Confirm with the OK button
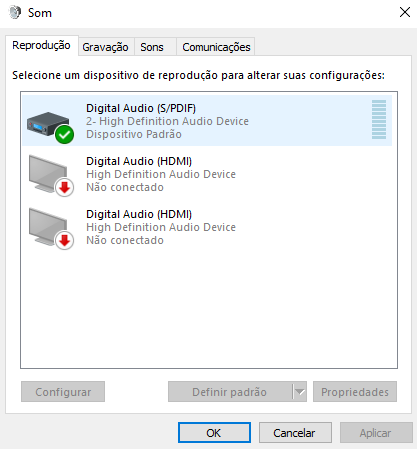 [x=214, y=433]
